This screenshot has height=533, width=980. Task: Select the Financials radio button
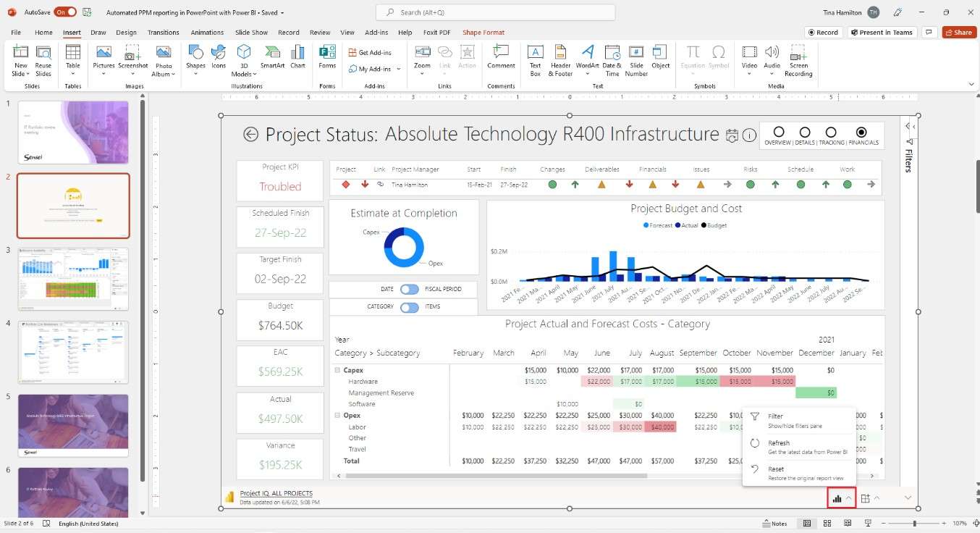[861, 133]
